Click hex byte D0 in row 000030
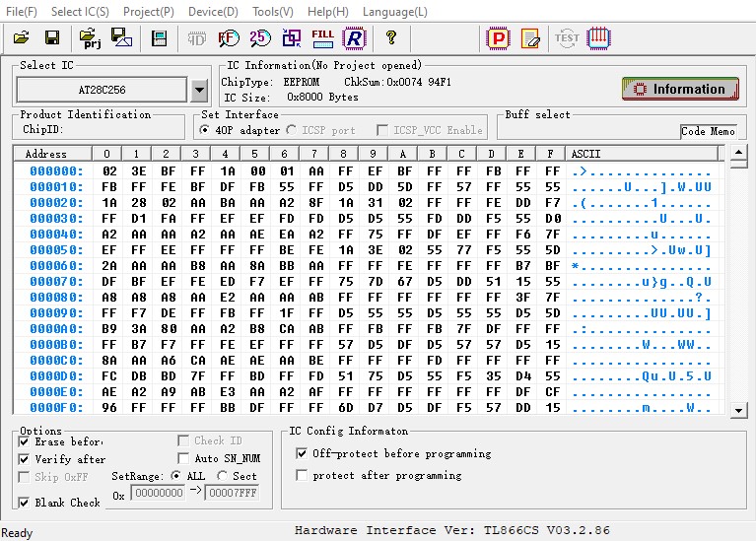Image resolution: width=756 pixels, height=541 pixels. (553, 219)
